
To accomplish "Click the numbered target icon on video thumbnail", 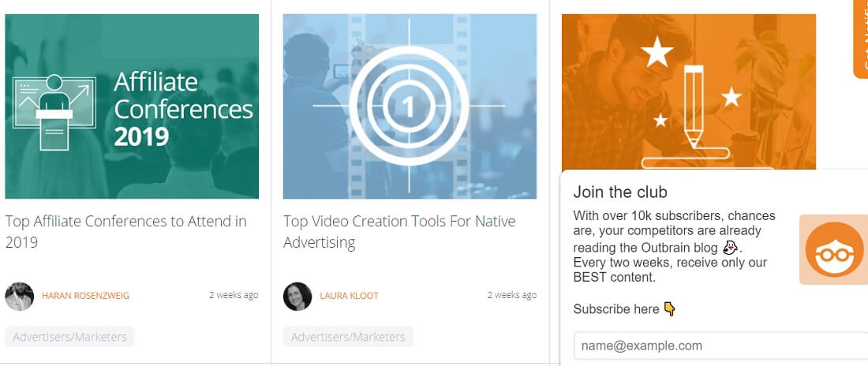I will (409, 106).
